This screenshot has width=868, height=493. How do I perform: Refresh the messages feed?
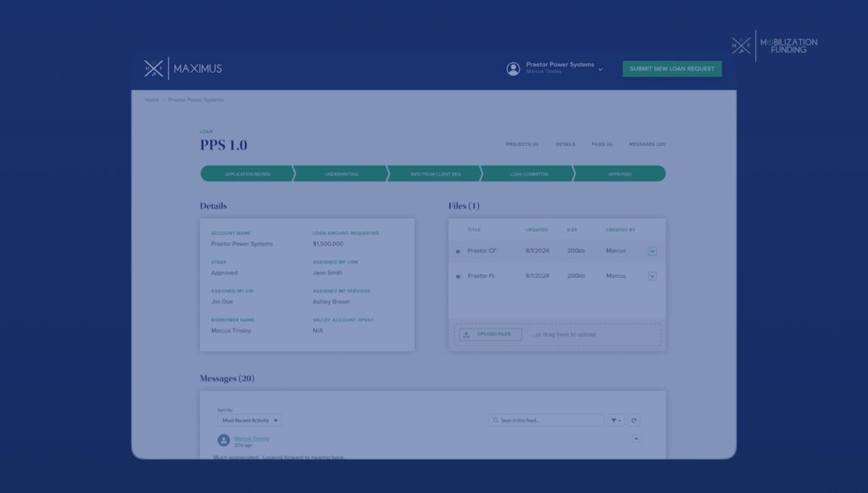pos(633,420)
